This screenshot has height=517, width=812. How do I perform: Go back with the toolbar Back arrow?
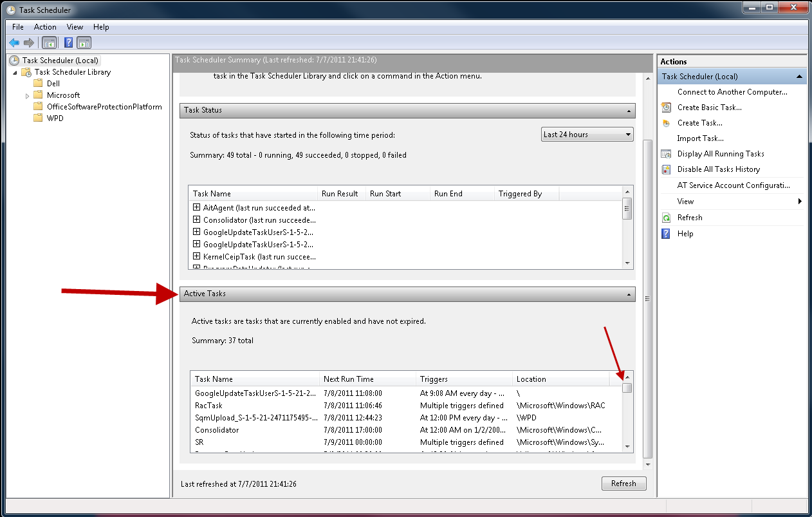click(x=14, y=42)
